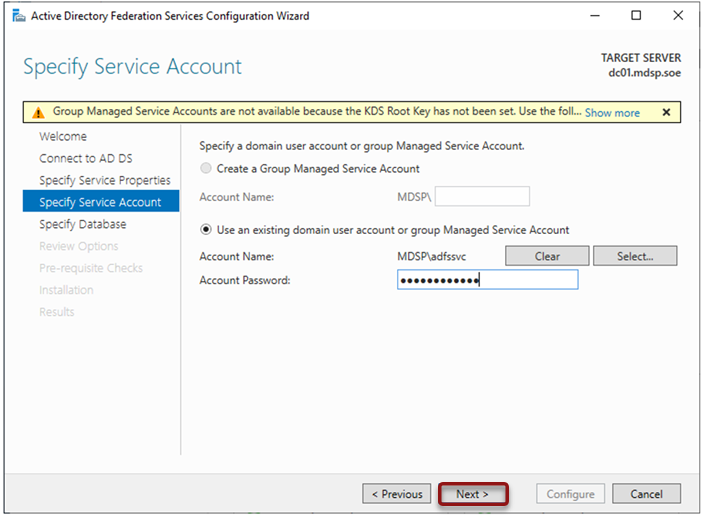Open the Connect to AD DS step
The width and height of the screenshot is (701, 515).
pos(86,158)
